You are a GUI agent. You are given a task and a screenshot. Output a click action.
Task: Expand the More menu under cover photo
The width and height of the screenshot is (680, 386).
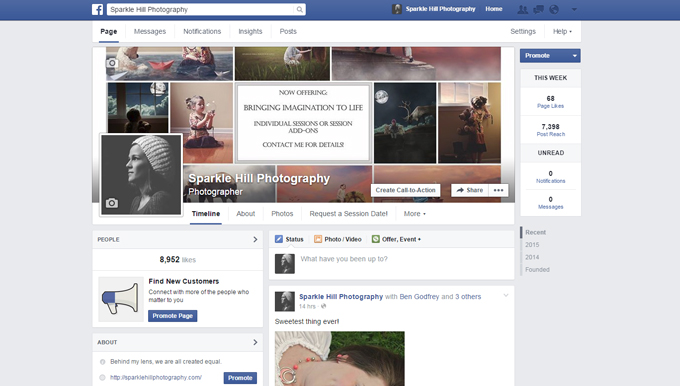point(415,214)
